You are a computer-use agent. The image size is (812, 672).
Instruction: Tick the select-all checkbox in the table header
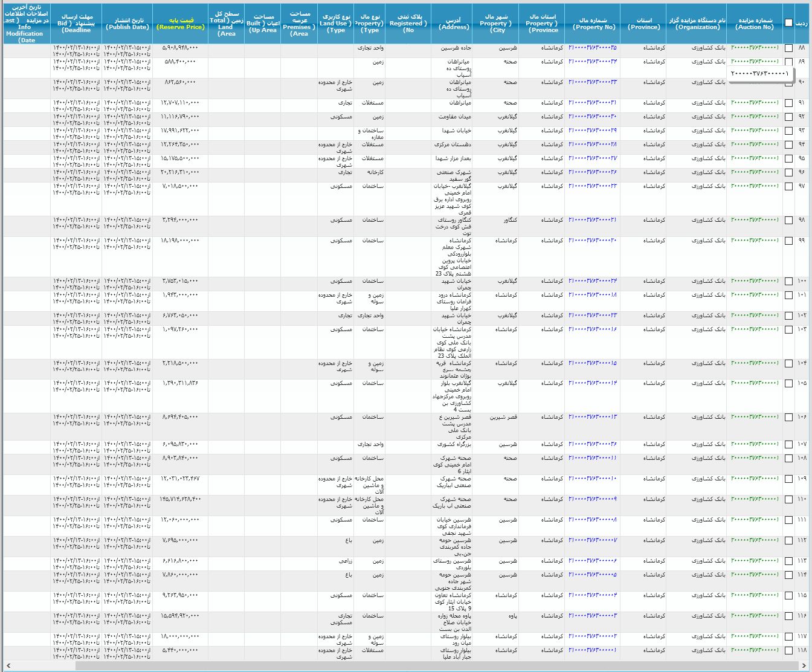click(788, 23)
